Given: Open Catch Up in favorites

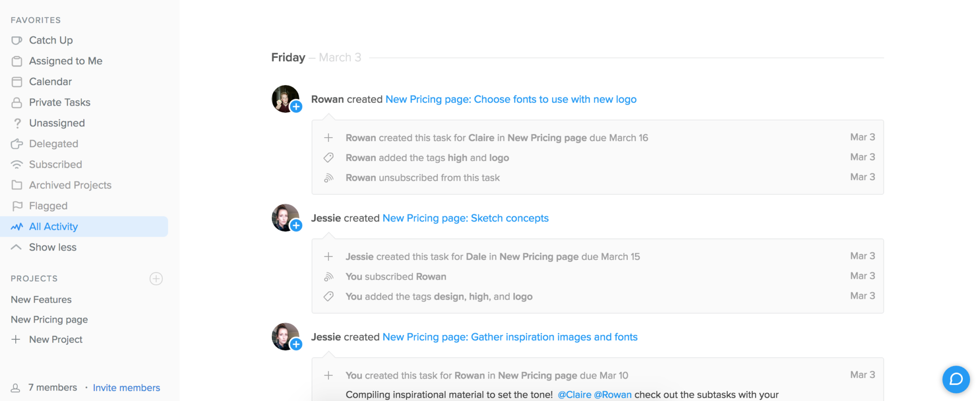Looking at the screenshot, I should tap(51, 40).
